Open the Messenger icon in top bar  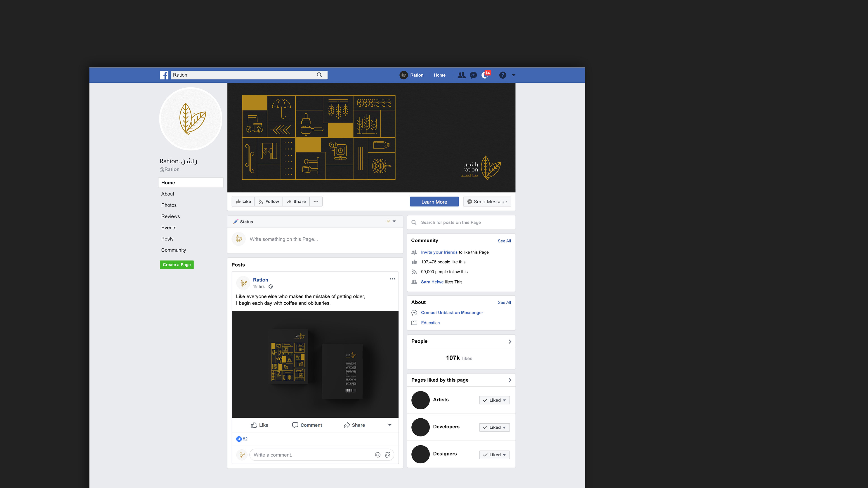[x=473, y=75]
